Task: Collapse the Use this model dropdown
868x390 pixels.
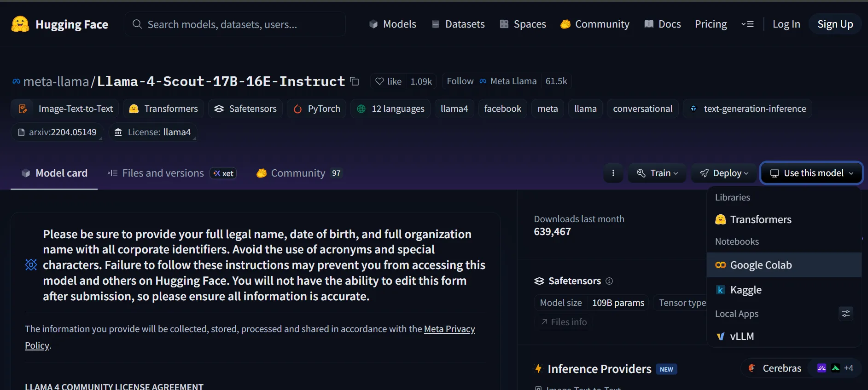Action: click(x=811, y=173)
